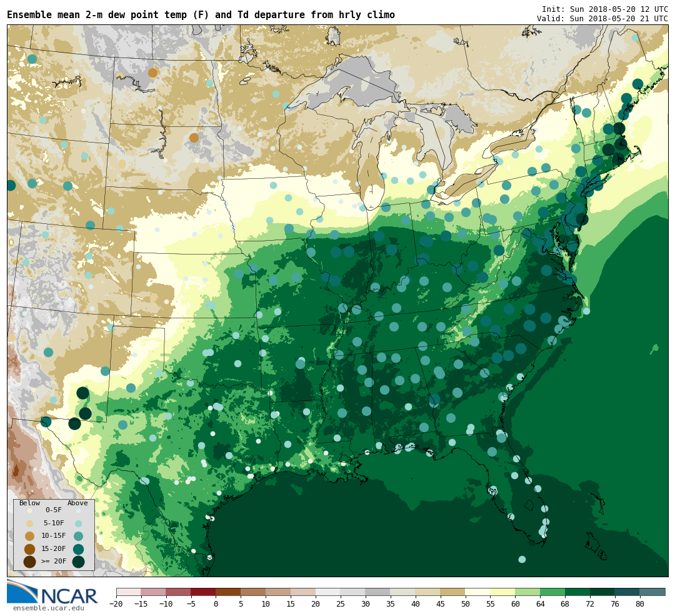Click the '15-20F' legend label
The height and width of the screenshot is (616, 675).
pos(54,548)
